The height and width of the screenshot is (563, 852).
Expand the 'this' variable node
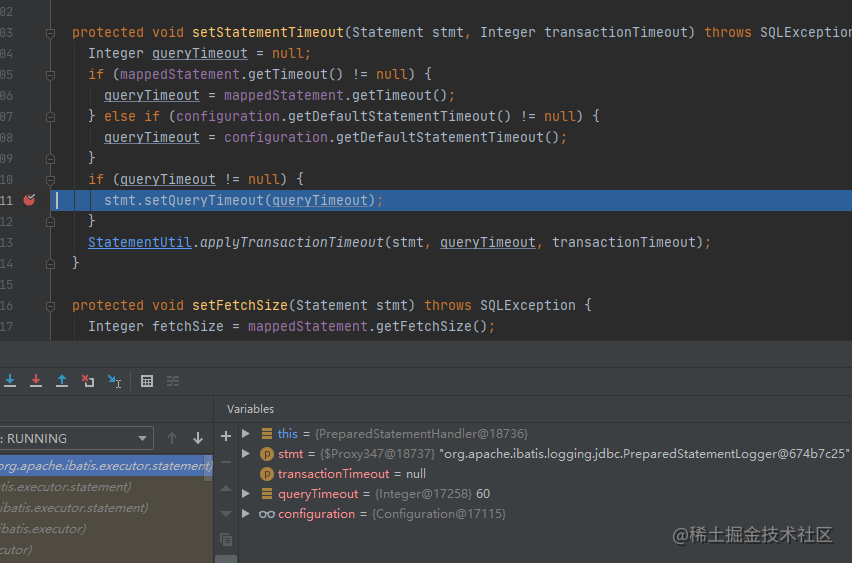pyautogui.click(x=246, y=434)
